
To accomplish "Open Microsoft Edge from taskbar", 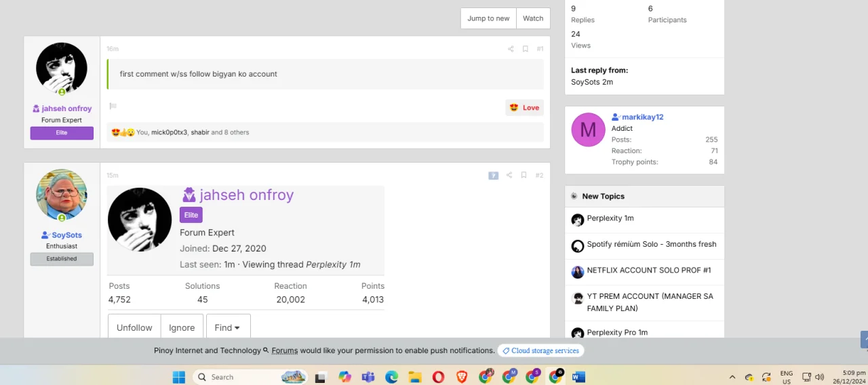I will pyautogui.click(x=391, y=377).
